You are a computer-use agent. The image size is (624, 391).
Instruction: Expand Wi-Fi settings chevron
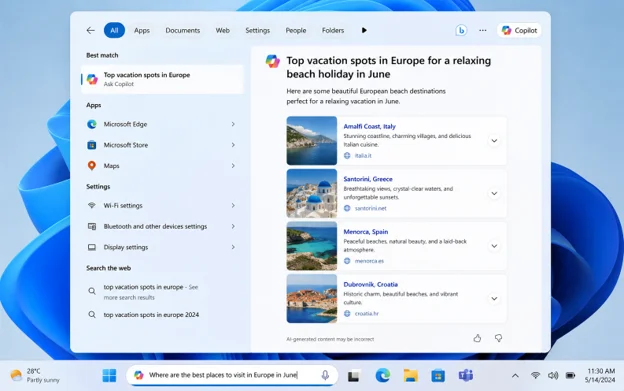(x=233, y=206)
